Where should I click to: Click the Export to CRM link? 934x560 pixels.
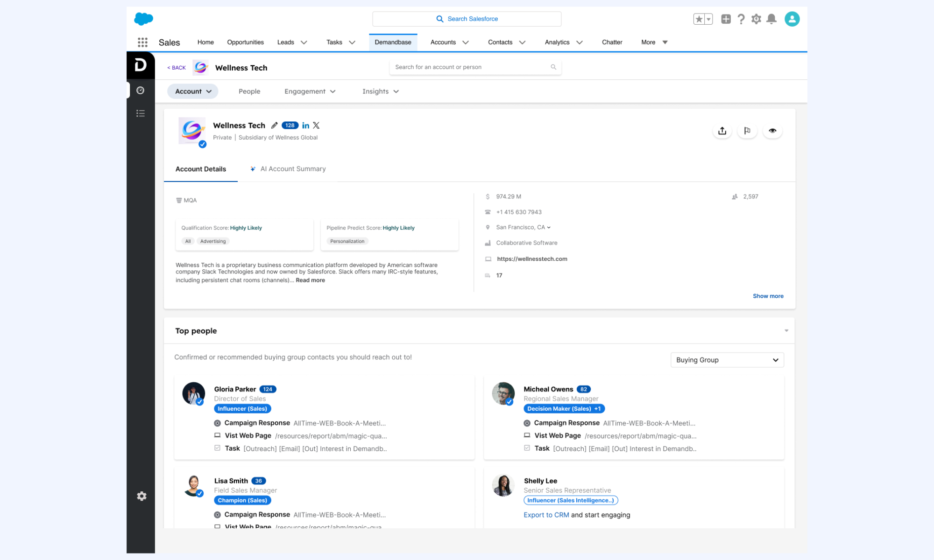[546, 515]
